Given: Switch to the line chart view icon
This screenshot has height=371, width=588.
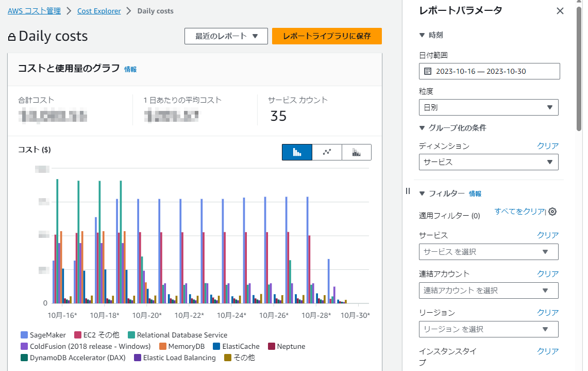Looking at the screenshot, I should [x=327, y=152].
